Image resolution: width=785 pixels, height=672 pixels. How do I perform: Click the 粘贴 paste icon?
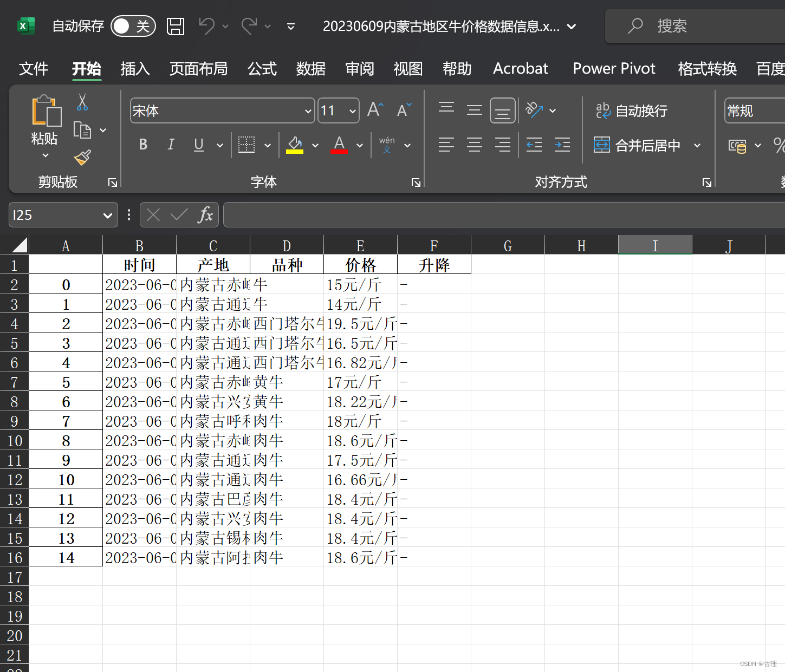[x=46, y=111]
